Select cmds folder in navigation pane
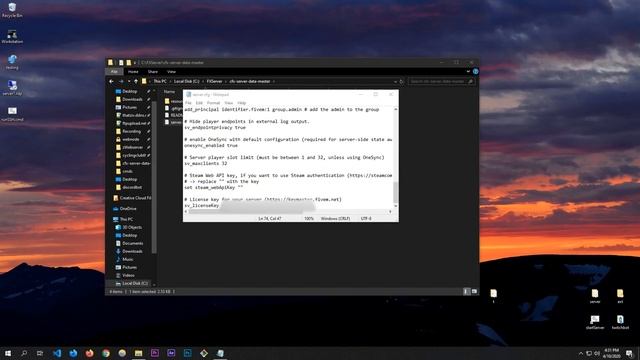Viewport: 640px width, 360px height. (127, 171)
